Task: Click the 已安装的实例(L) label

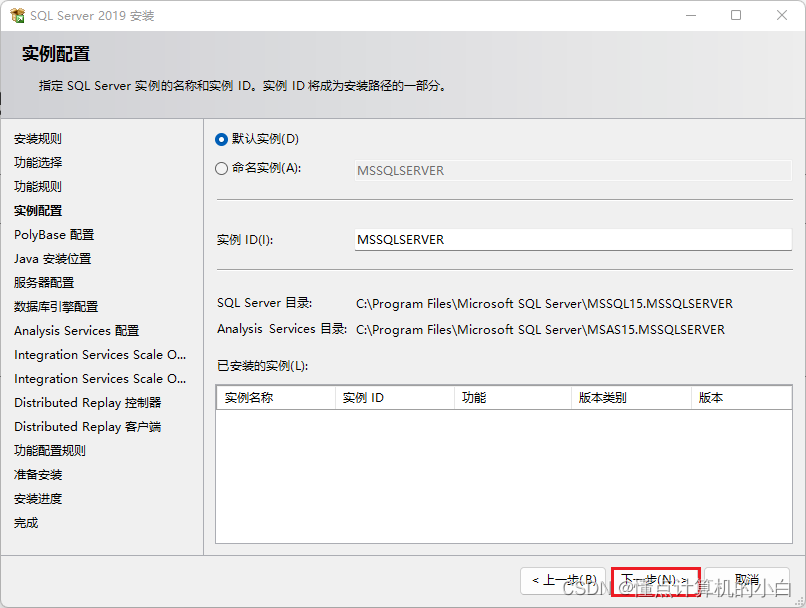Action: pos(263,366)
